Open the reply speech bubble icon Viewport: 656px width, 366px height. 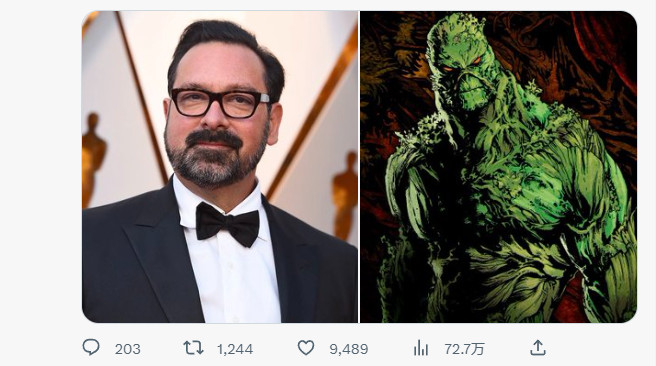[91, 348]
